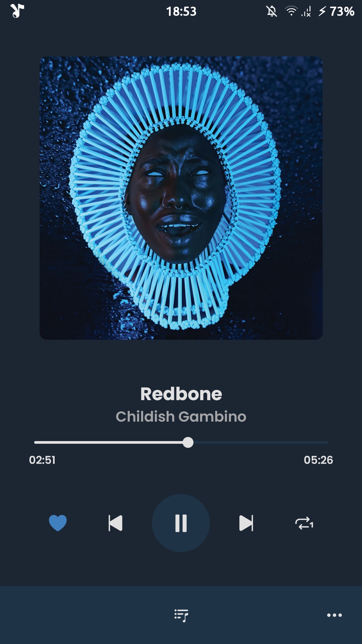Tap the music app notification icon
The width and height of the screenshot is (362, 644).
pos(17,11)
